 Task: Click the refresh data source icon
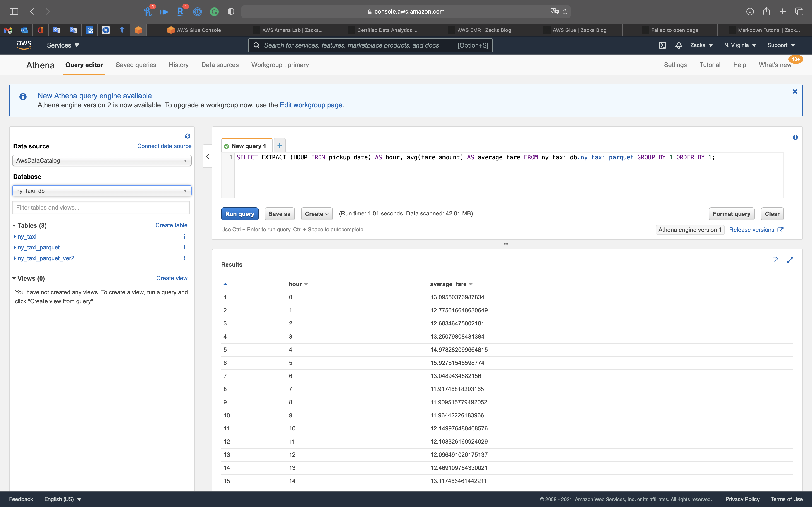(x=188, y=136)
